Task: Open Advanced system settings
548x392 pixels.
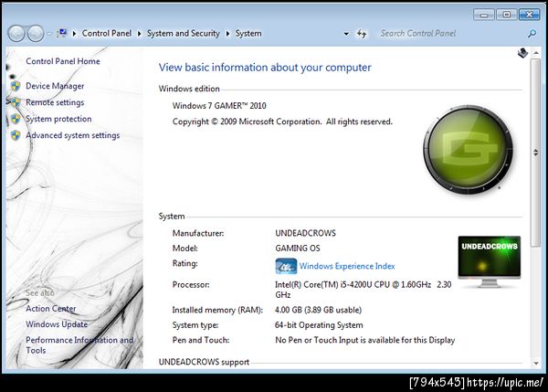Action: coord(73,135)
